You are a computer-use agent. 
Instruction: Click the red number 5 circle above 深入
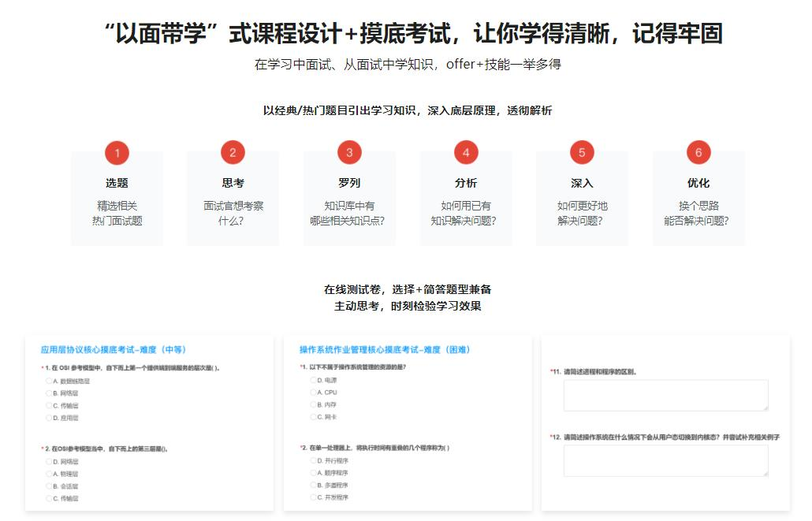point(582,153)
